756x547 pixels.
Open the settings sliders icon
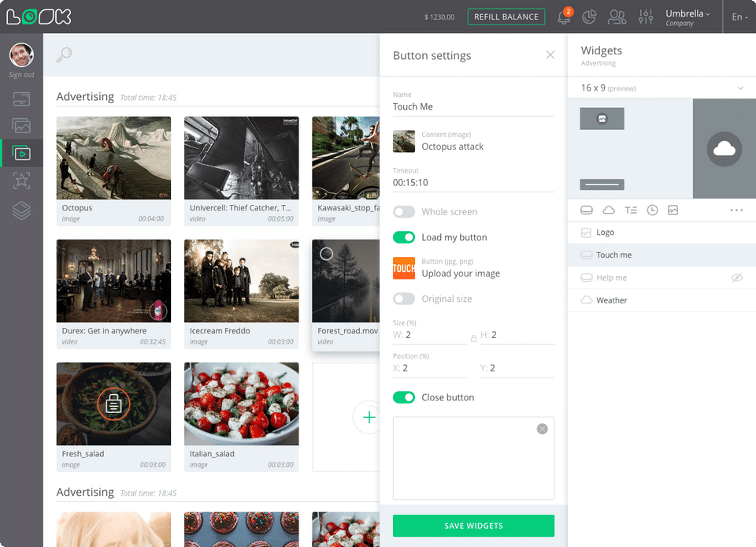646,17
